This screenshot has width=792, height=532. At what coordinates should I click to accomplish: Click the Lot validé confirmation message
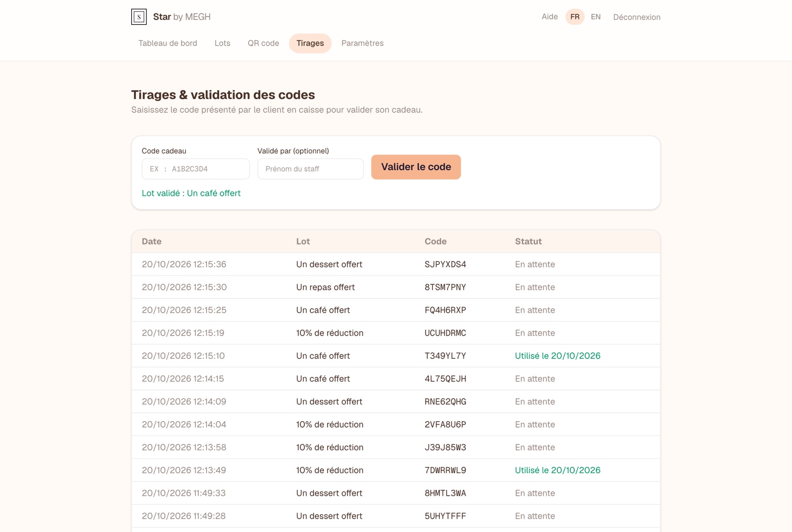pyautogui.click(x=191, y=193)
